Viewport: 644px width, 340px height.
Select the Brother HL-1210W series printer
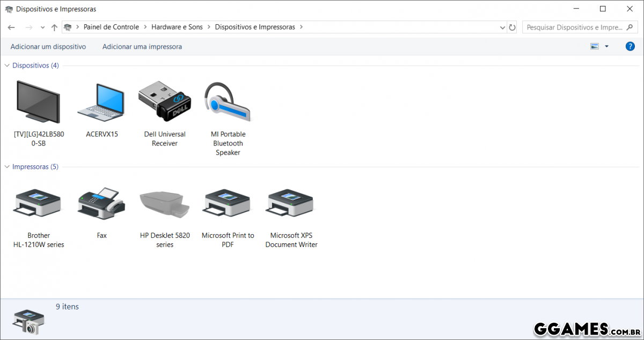coord(38,204)
